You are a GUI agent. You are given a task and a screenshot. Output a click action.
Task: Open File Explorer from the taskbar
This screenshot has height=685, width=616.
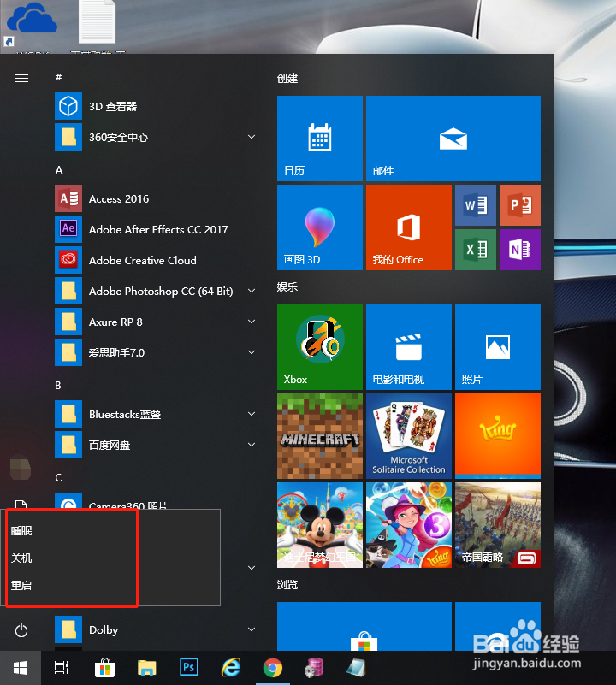146,668
